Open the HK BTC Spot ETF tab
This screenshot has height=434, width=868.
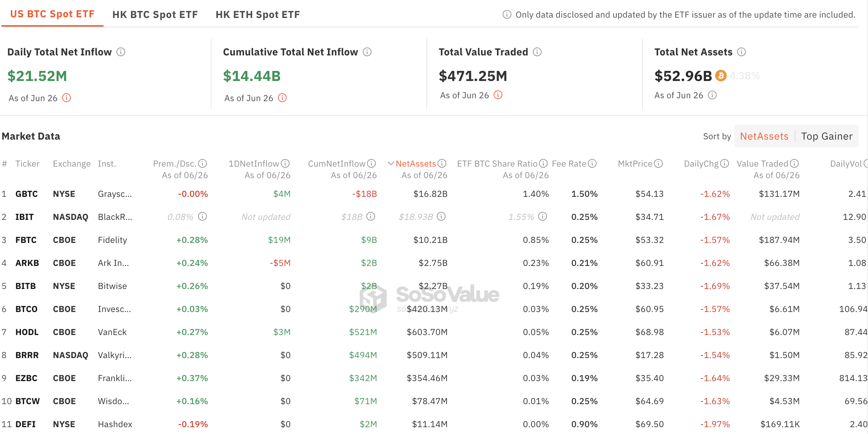pyautogui.click(x=155, y=15)
